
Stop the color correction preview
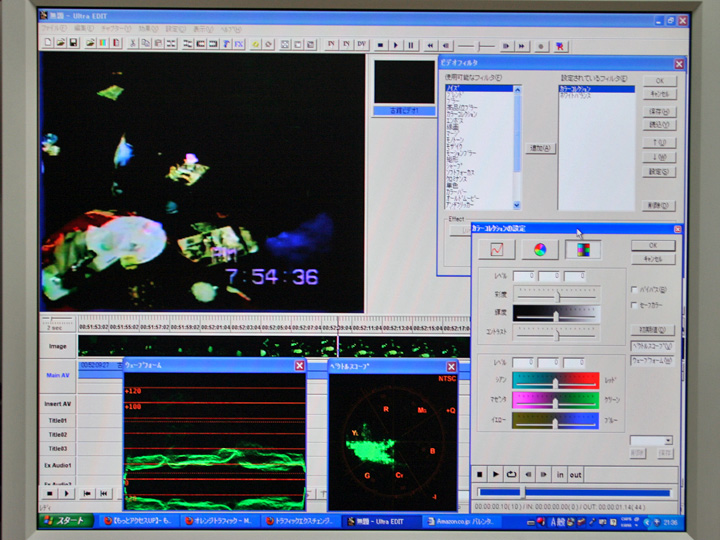(479, 474)
